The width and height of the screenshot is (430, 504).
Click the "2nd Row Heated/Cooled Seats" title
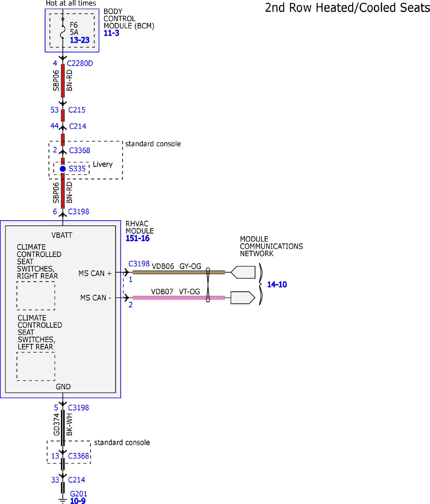click(347, 7)
